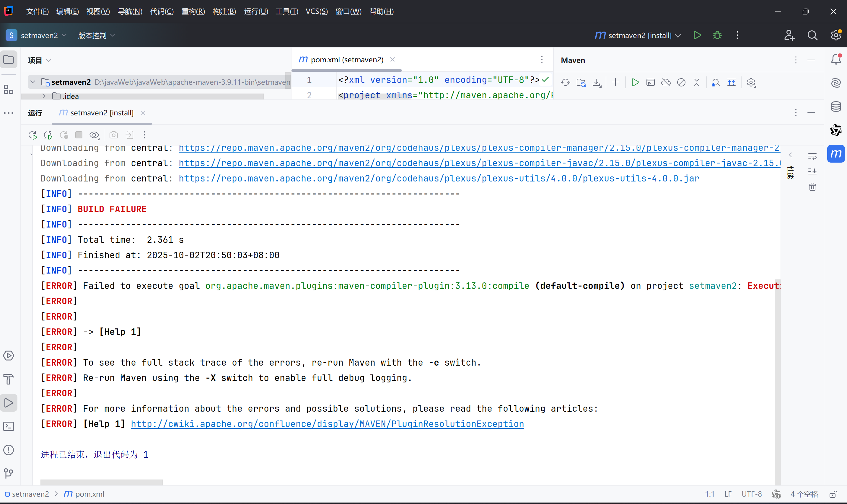
Task: Click the plexus-utils-4.0.0.jar download link
Action: [x=439, y=178]
